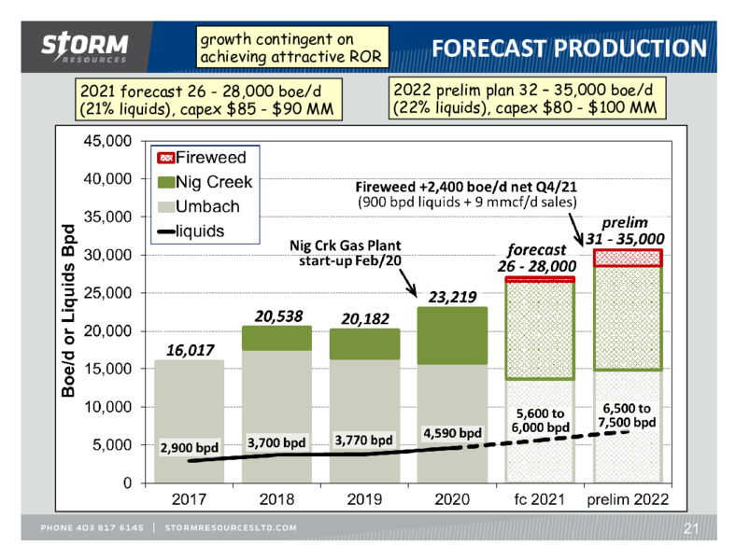Click the '(900 bpd liquids + 9 mmcf/d sales)' text
The height and width of the screenshot is (560, 736).
point(467,203)
